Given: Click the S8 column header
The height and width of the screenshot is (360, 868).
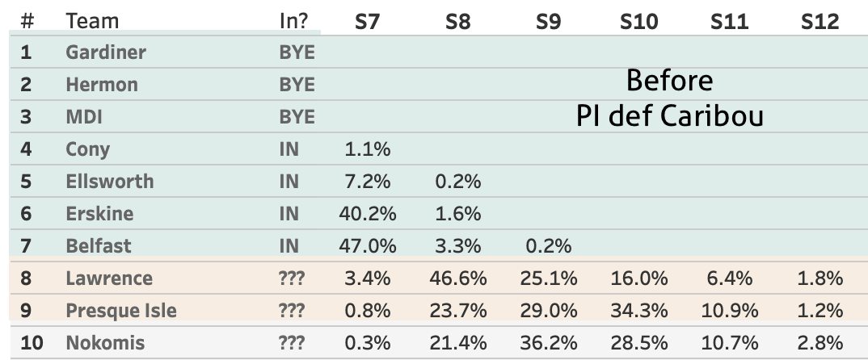Looking at the screenshot, I should coord(457,22).
